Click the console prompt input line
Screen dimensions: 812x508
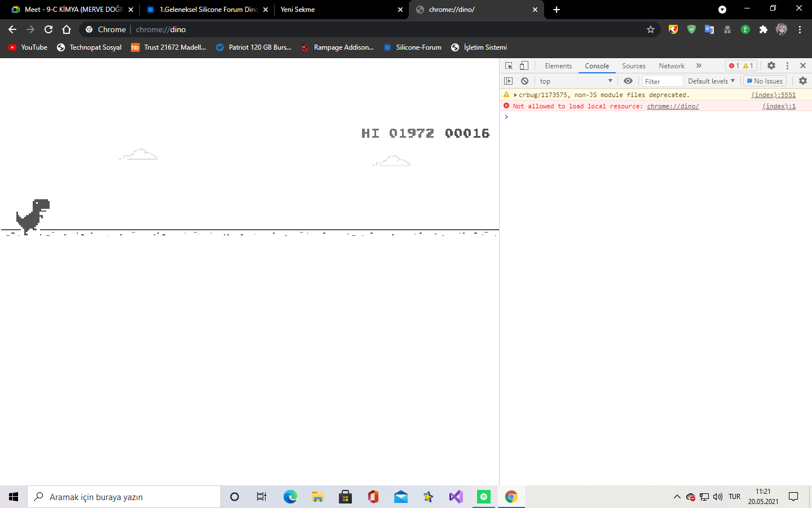coord(656,117)
